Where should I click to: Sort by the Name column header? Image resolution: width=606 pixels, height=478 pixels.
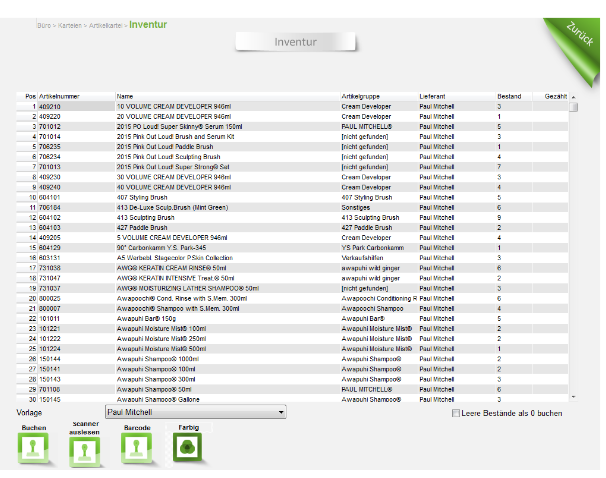click(228, 96)
